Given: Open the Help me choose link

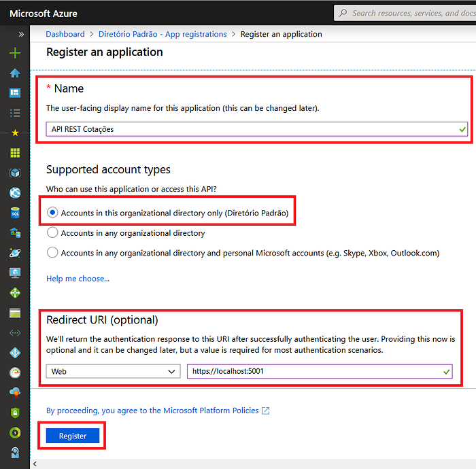Looking at the screenshot, I should click(78, 279).
